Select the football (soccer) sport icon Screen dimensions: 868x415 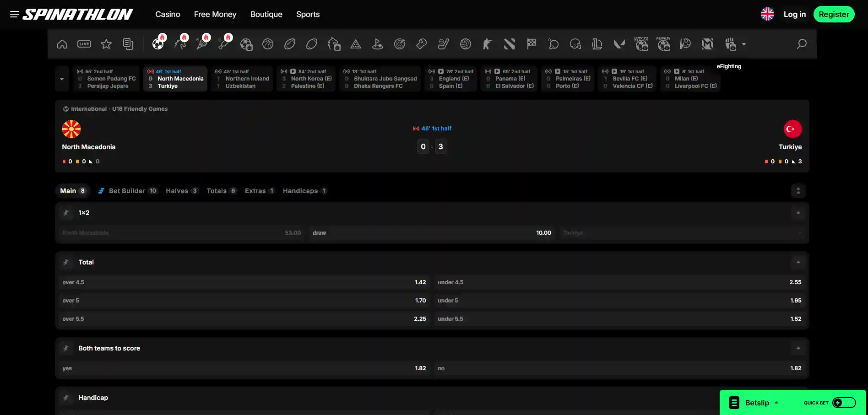pyautogui.click(x=158, y=44)
